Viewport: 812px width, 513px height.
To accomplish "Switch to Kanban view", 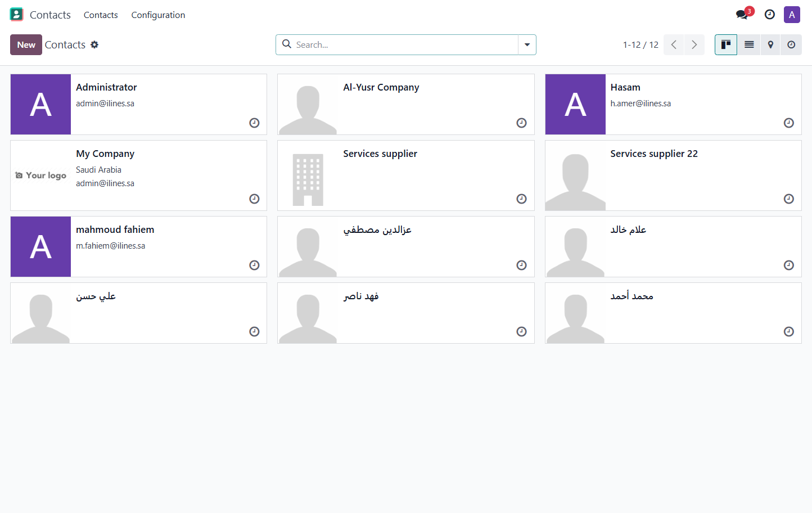I will [x=726, y=44].
